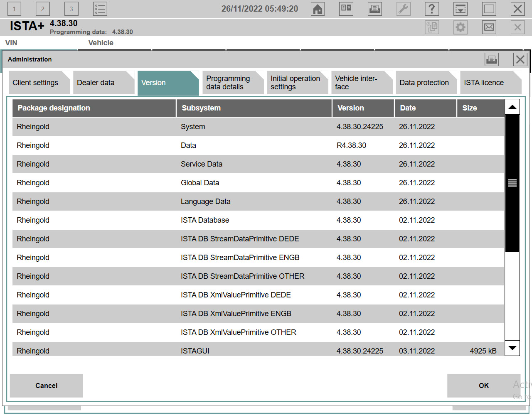
Task: Click the top bar print icon
Action: pyautogui.click(x=375, y=9)
